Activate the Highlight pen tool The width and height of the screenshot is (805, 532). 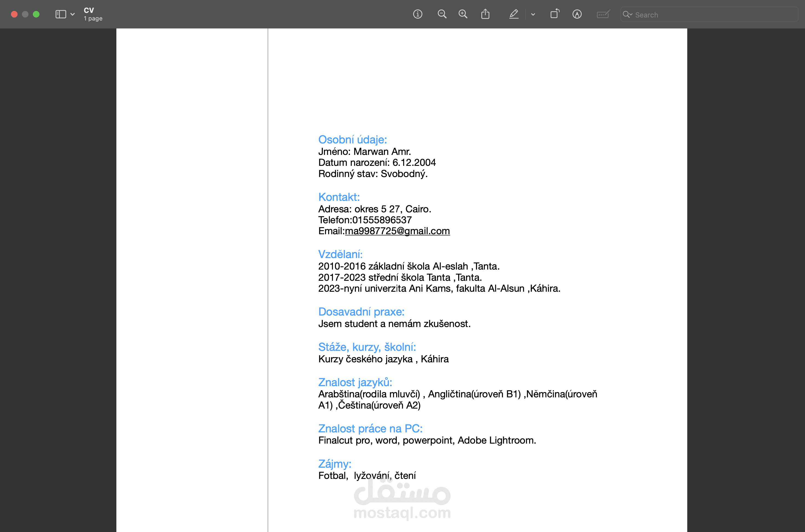[513, 14]
